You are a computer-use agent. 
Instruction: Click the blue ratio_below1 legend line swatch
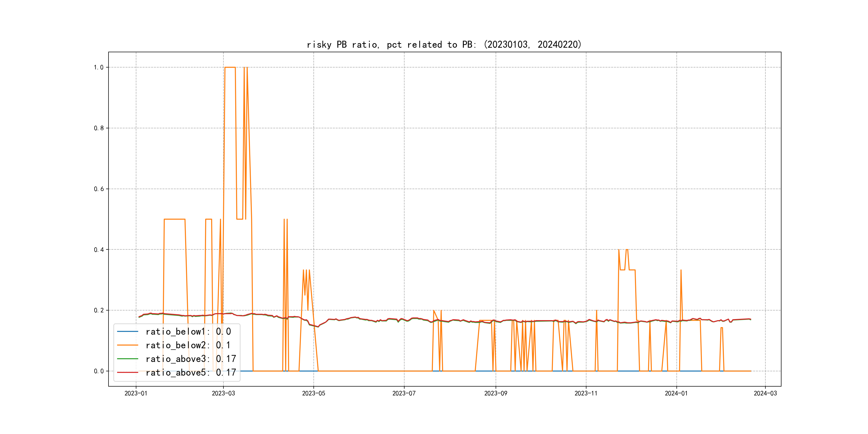[127, 332]
